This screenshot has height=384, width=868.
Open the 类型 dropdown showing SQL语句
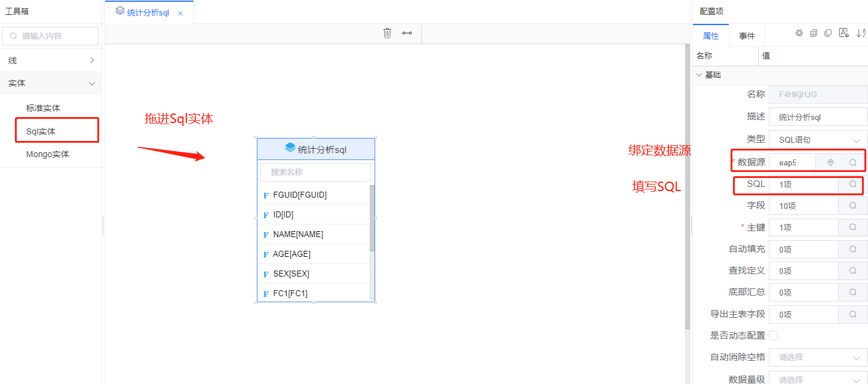tap(818, 140)
